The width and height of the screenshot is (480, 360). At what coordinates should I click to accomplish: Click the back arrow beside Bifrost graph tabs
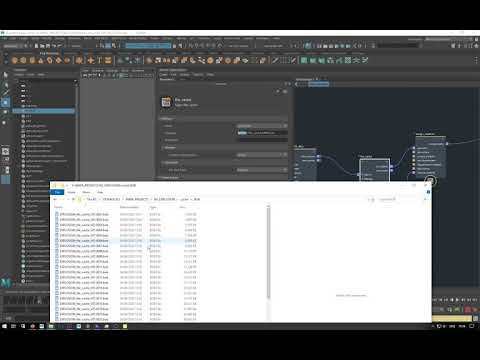click(296, 84)
